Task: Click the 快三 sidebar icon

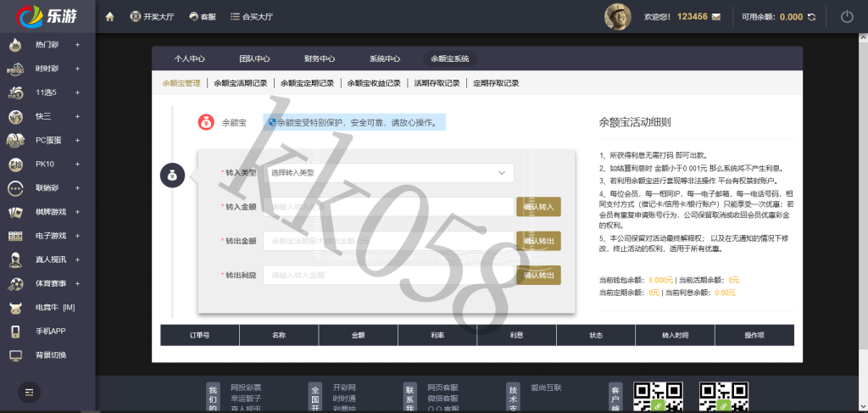Action: pos(15,116)
